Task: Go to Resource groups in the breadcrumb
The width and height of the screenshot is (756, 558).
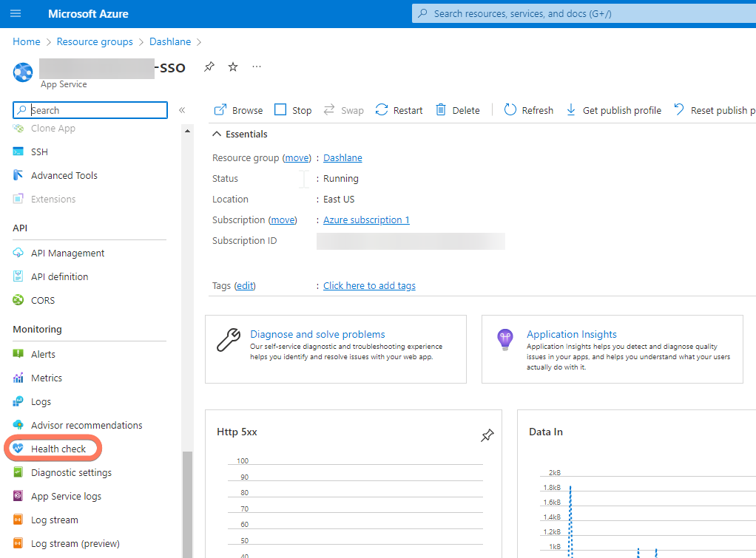Action: pyautogui.click(x=95, y=41)
